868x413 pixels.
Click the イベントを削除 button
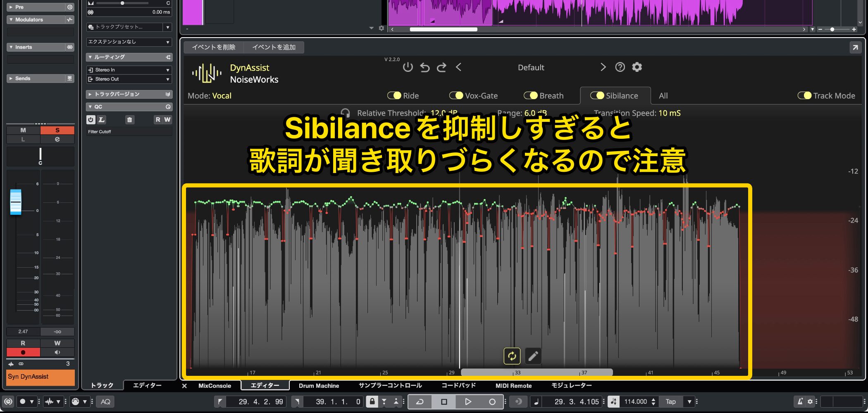point(214,47)
